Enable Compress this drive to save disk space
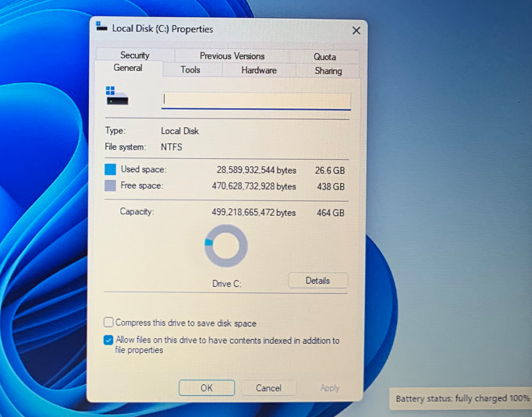 tap(108, 322)
